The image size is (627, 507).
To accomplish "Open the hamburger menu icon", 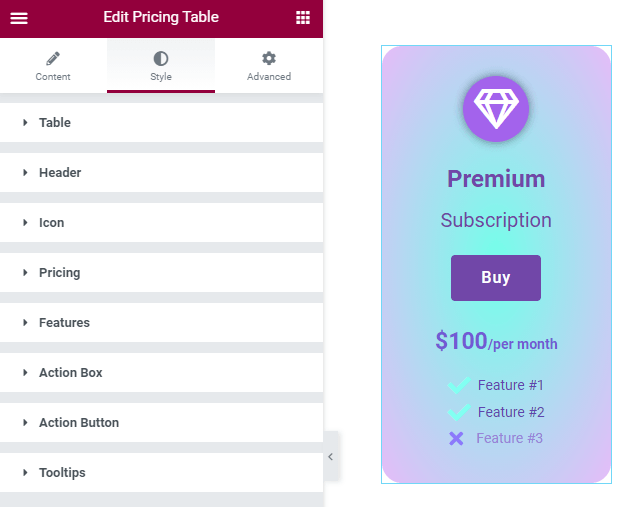I will coord(19,18).
